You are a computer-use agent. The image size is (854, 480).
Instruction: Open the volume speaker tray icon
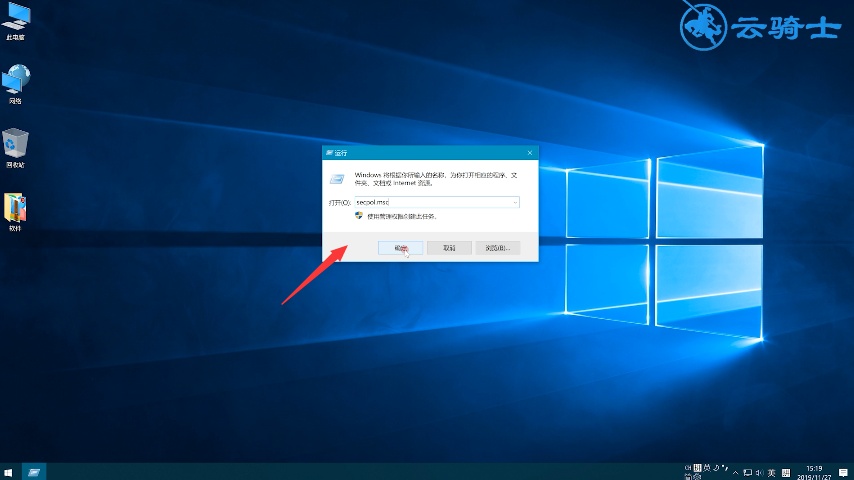coord(759,473)
